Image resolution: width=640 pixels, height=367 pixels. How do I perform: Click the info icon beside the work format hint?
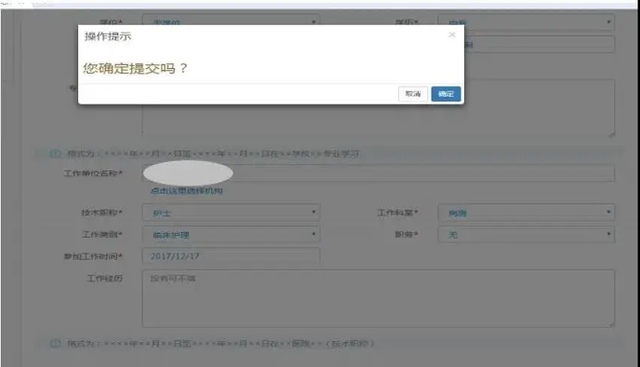(55, 343)
